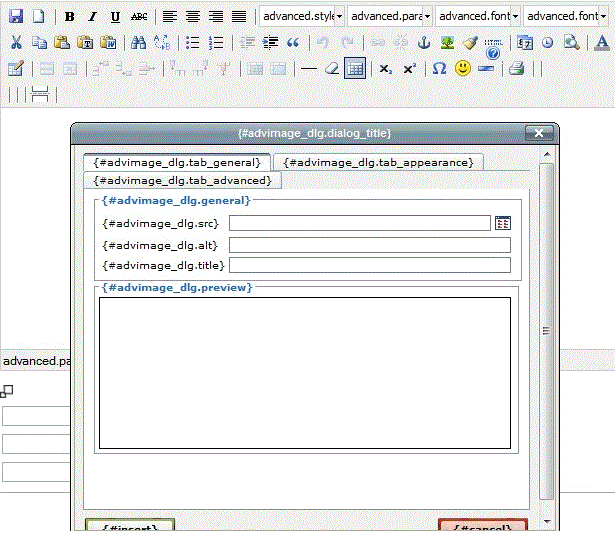Open the advanced.paragraph format dropdown
Screen dimensions: 615x545
427,17
